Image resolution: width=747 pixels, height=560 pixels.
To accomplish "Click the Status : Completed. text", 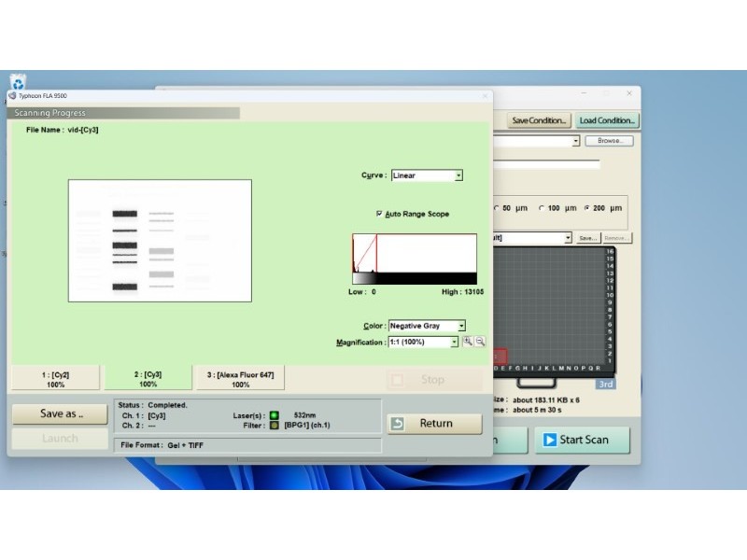I will pos(152,405).
